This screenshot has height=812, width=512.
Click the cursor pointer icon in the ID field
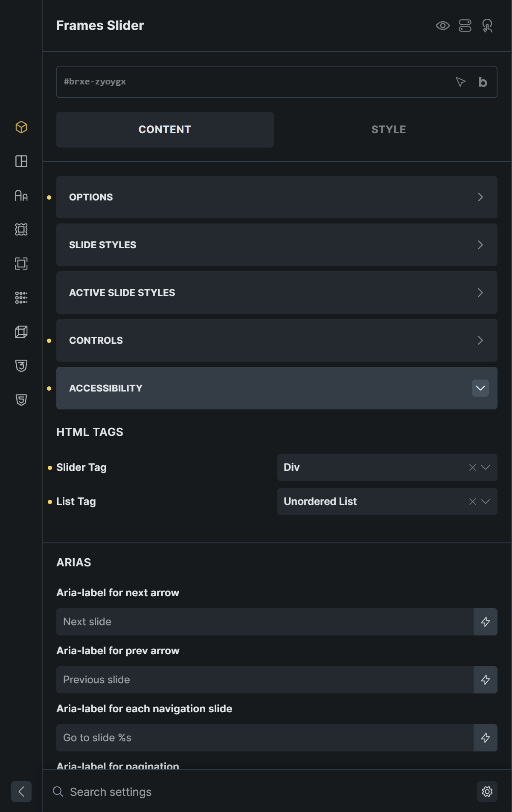[460, 82]
